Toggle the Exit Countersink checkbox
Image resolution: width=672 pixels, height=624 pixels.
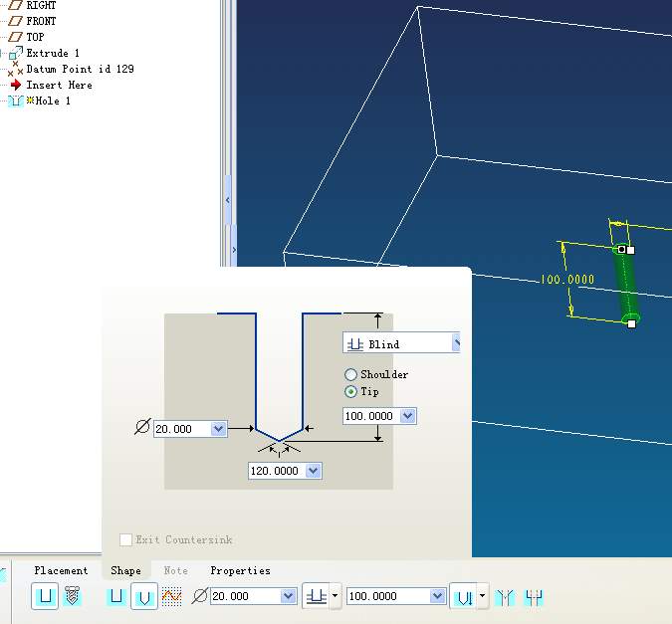coord(125,539)
